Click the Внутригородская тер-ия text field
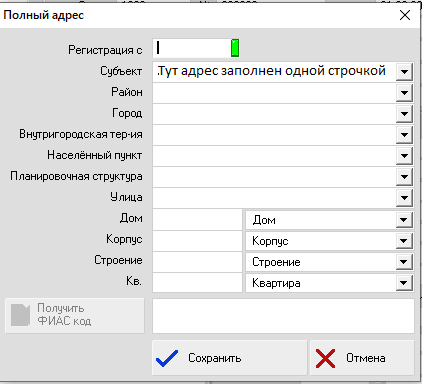Screen dimensions: 422x384 pyautogui.click(x=274, y=134)
